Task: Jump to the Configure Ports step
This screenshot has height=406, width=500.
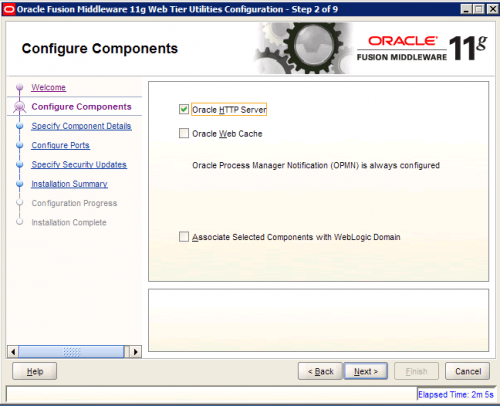Action: (60, 145)
